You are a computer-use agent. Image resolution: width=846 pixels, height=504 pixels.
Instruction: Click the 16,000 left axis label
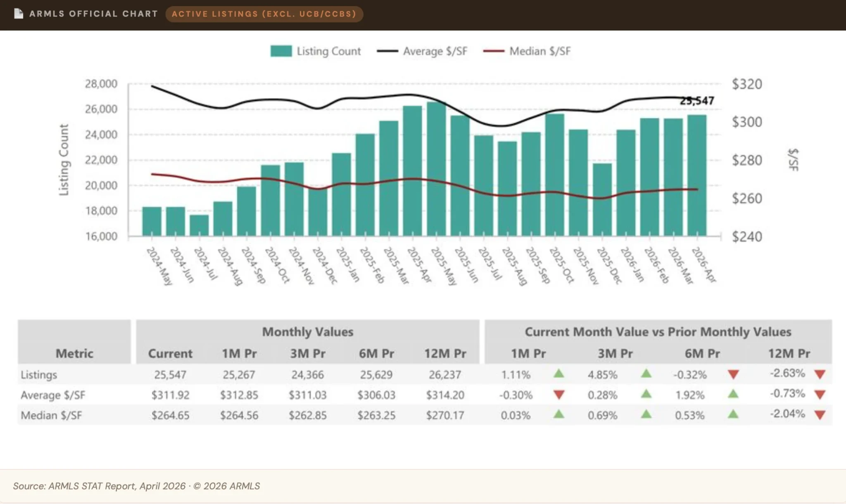click(x=101, y=236)
